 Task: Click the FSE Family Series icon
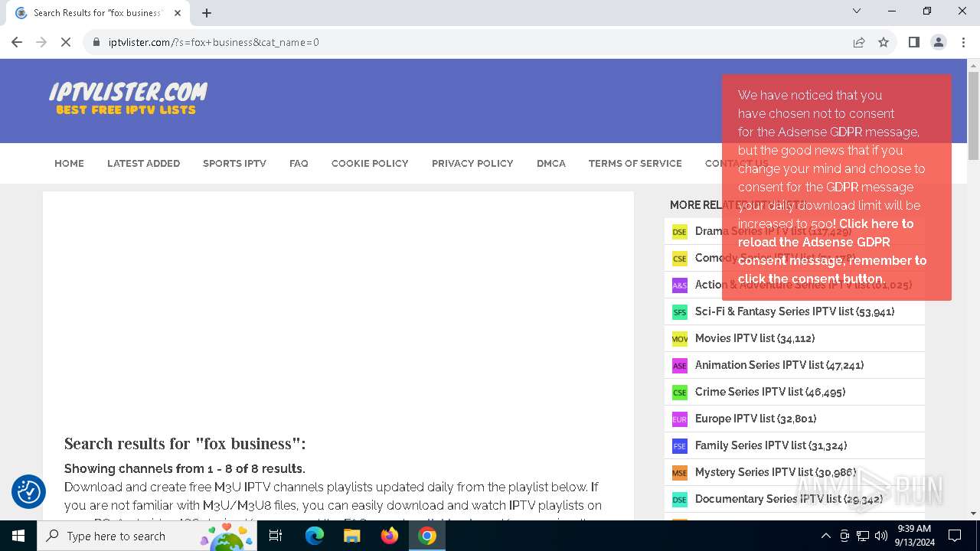click(679, 446)
